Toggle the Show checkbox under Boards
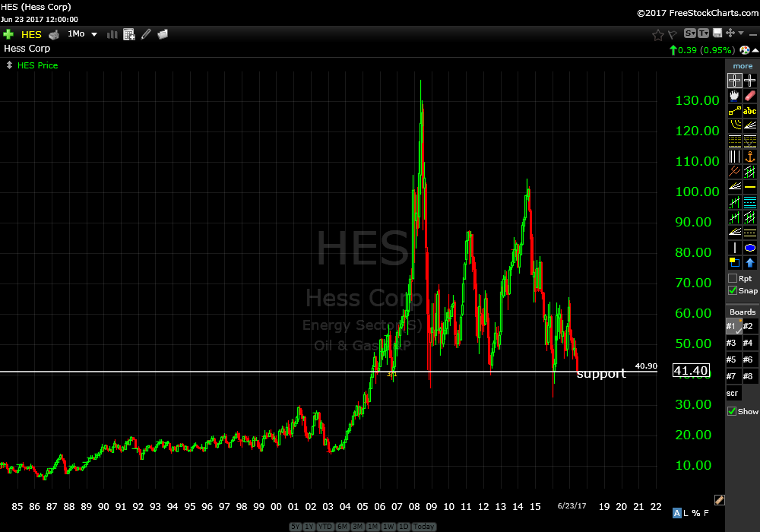This screenshot has width=760, height=532. [733, 411]
